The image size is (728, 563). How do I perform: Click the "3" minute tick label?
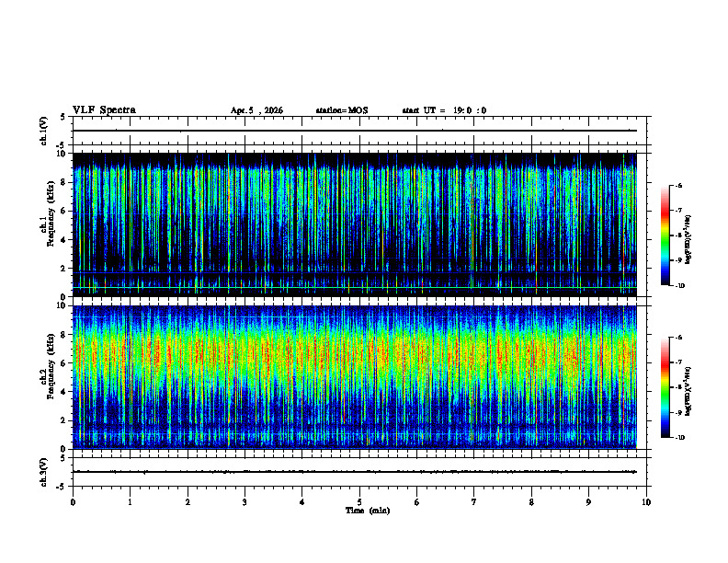pyautogui.click(x=245, y=502)
